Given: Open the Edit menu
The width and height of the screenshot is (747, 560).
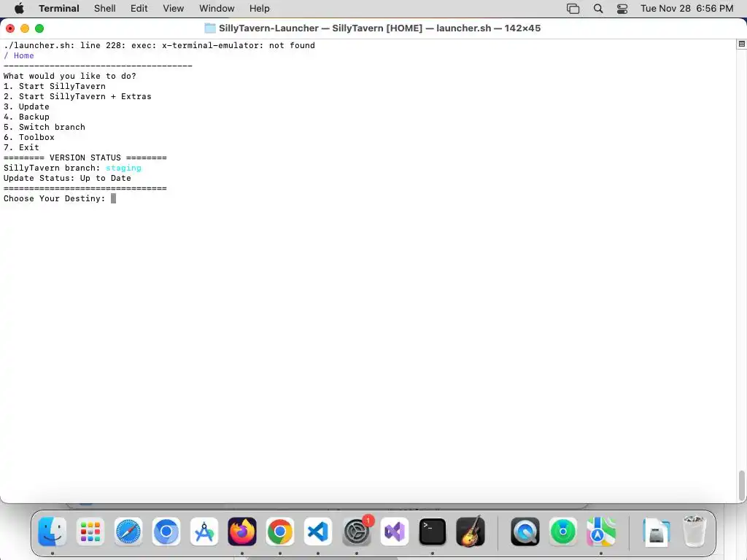Looking at the screenshot, I should click(x=139, y=9).
